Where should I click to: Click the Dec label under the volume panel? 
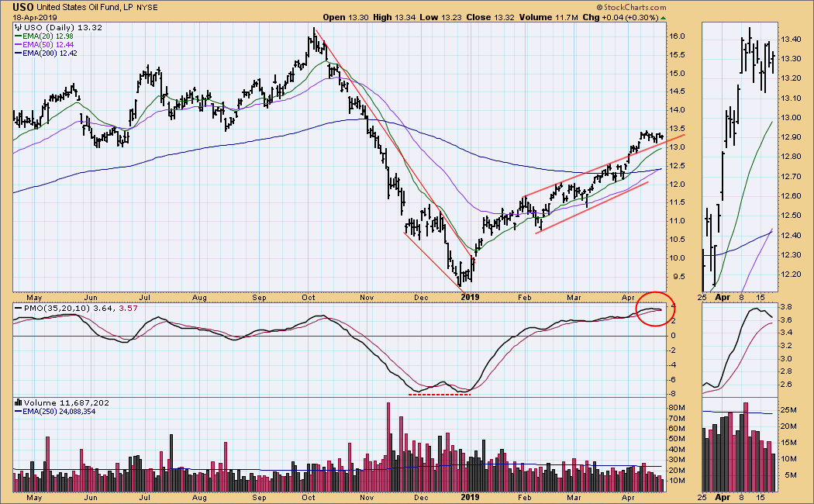[421, 497]
